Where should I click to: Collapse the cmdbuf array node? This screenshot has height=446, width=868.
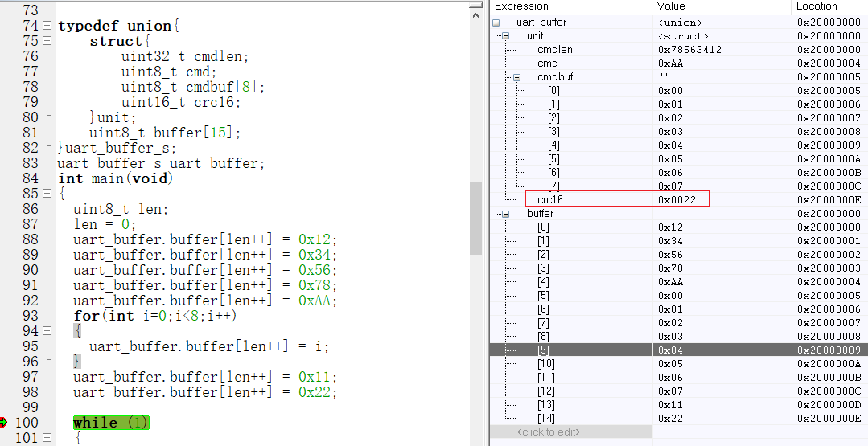point(516,77)
